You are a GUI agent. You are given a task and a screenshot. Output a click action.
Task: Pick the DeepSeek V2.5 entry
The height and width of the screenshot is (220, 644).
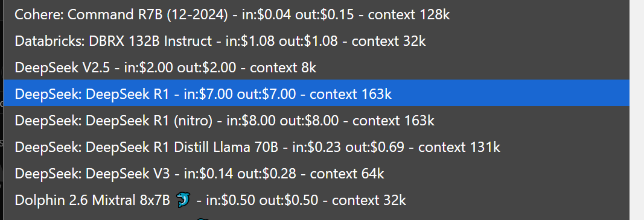[x=316, y=67]
